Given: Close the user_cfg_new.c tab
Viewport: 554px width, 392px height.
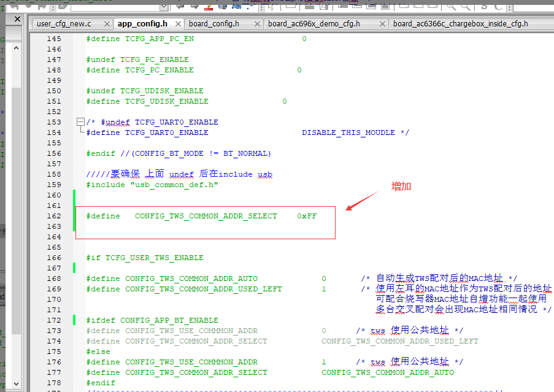Looking at the screenshot, I should 107,24.
